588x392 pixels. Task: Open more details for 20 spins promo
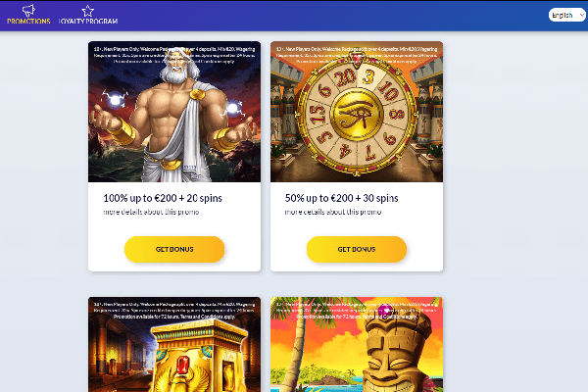(151, 212)
